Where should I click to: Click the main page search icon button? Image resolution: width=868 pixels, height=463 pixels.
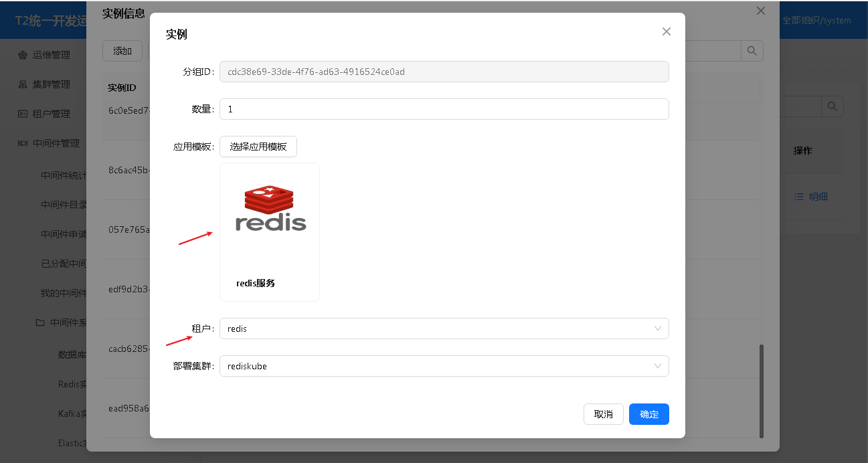(x=833, y=106)
